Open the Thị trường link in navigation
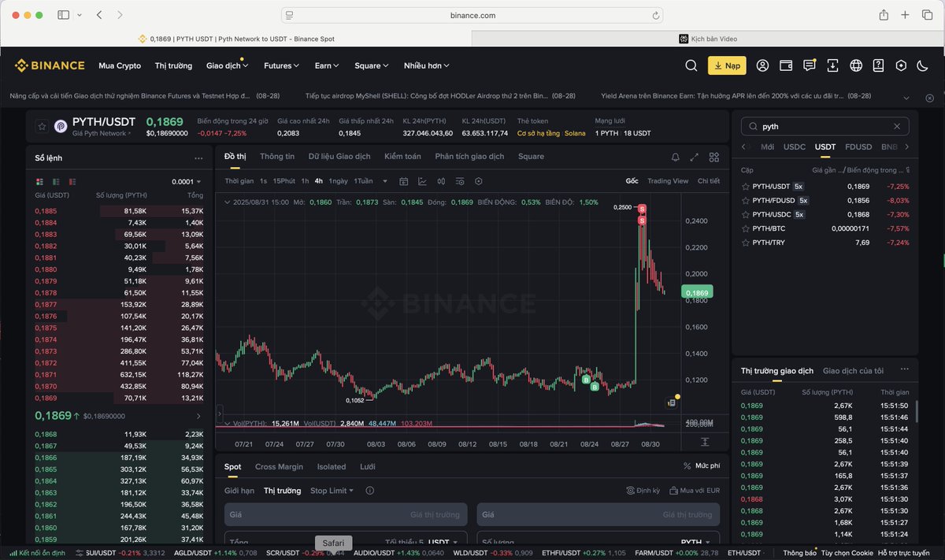Viewport: 945px width, 560px height. pyautogui.click(x=173, y=66)
